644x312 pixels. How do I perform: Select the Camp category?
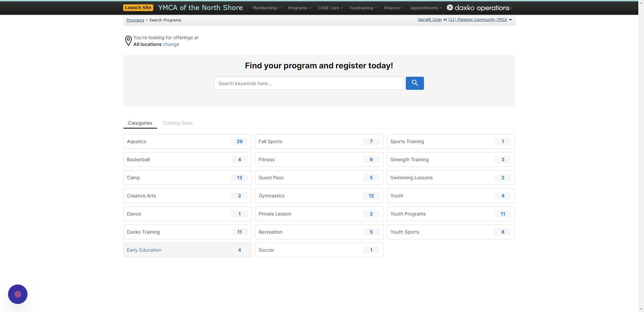pos(187,178)
